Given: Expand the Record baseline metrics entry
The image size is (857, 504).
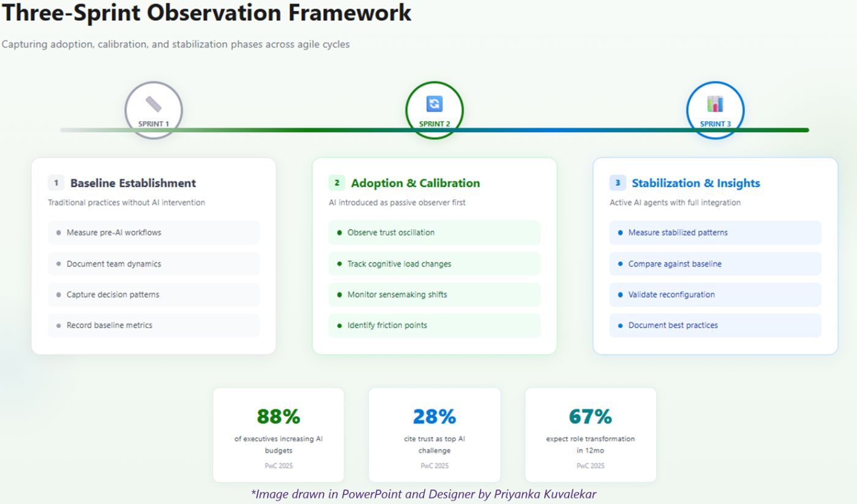Looking at the screenshot, I should 153,325.
